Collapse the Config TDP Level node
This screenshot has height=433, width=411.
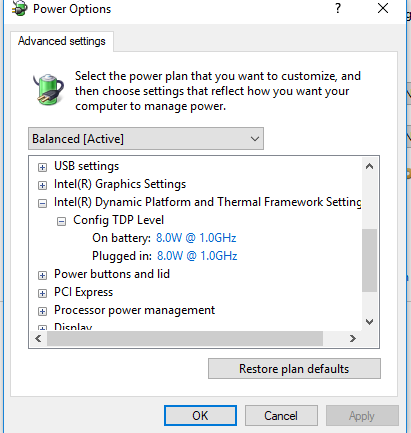pos(61,221)
